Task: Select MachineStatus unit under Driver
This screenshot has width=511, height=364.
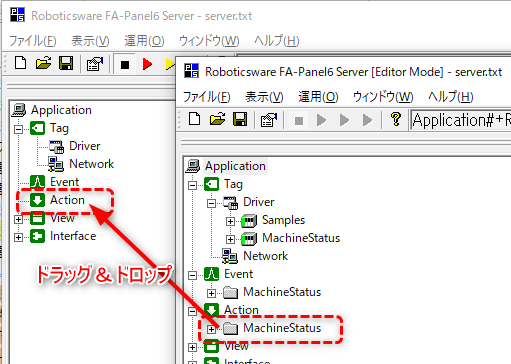Action: tap(301, 238)
